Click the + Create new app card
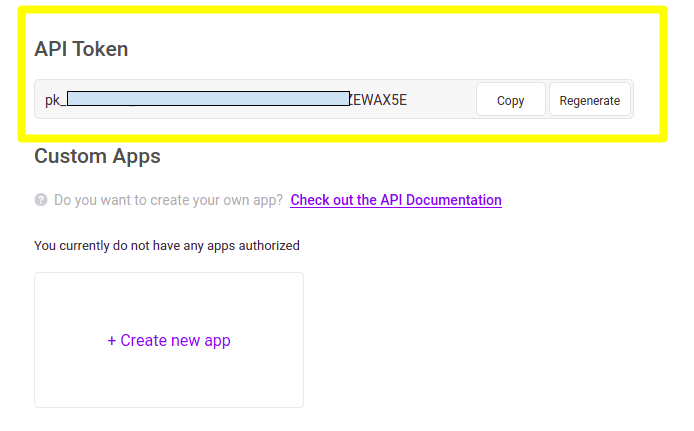694x431 pixels. coord(169,340)
